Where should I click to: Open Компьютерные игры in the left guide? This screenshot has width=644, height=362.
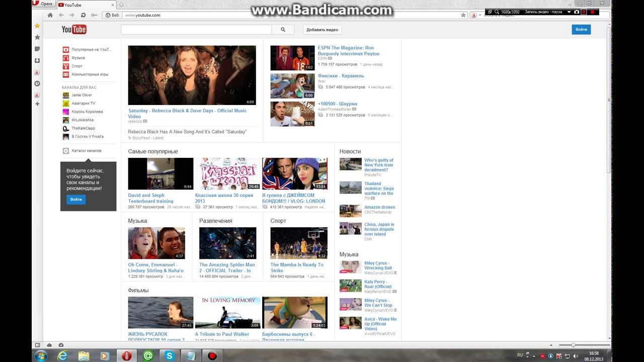[86, 74]
